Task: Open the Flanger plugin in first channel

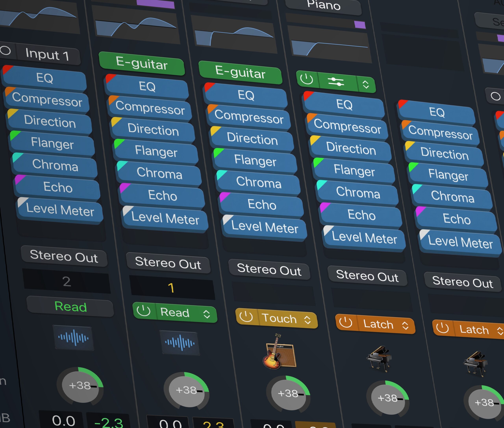Action: click(52, 143)
